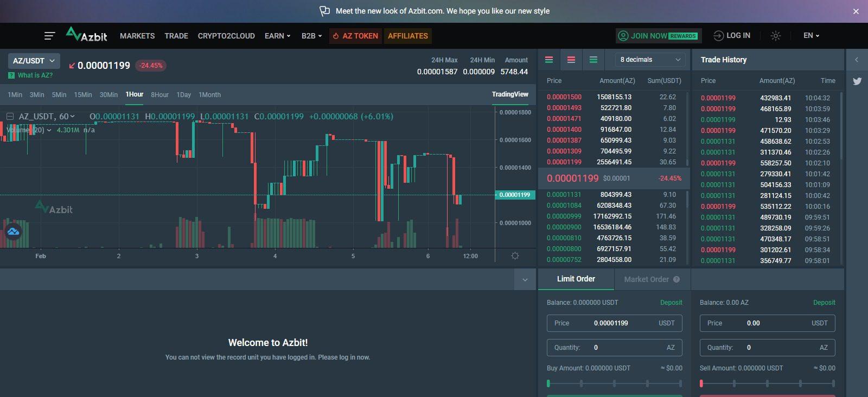This screenshot has height=397, width=868.
Task: Click Deposit link for USDT balance
Action: point(671,303)
